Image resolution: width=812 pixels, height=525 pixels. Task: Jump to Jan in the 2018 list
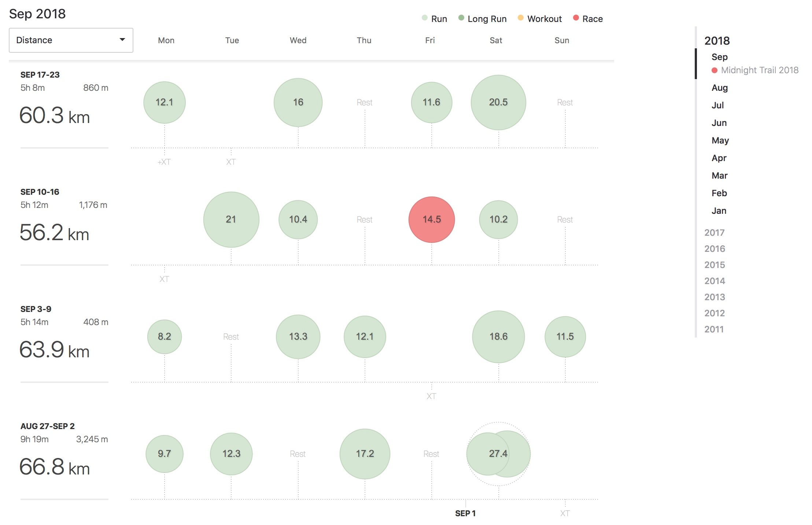click(719, 211)
